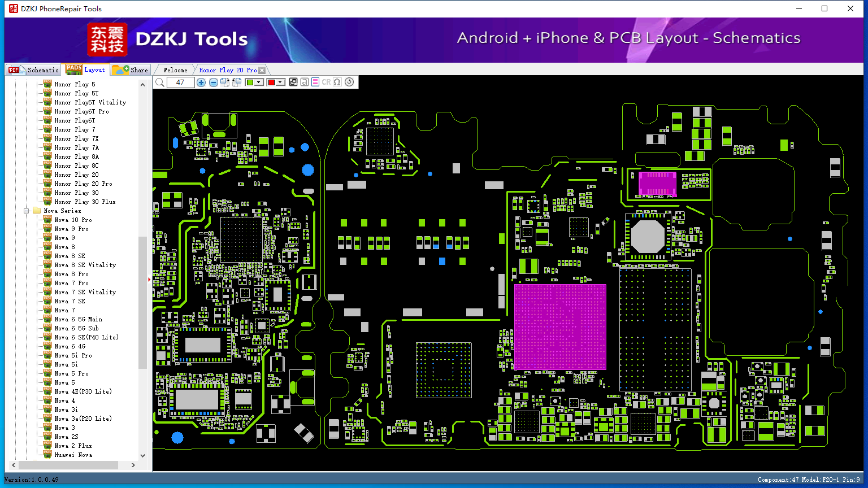Image resolution: width=868 pixels, height=488 pixels.
Task: Select Nova 6 SE(P40 Lite)
Action: [x=86, y=337]
